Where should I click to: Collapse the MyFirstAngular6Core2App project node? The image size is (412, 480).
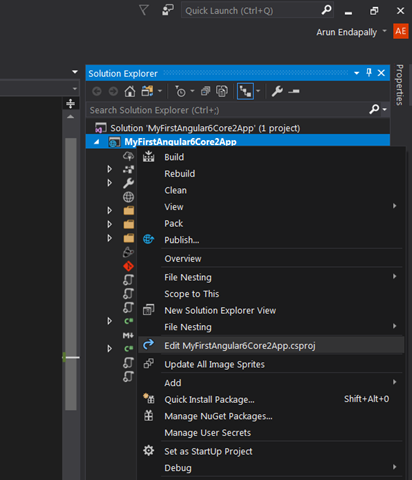tap(97, 142)
